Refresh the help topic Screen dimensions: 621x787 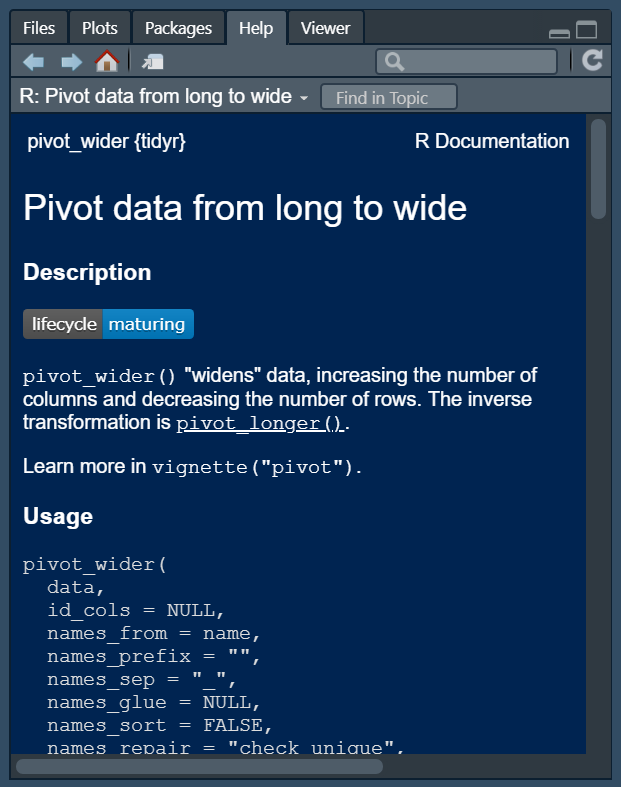point(593,61)
